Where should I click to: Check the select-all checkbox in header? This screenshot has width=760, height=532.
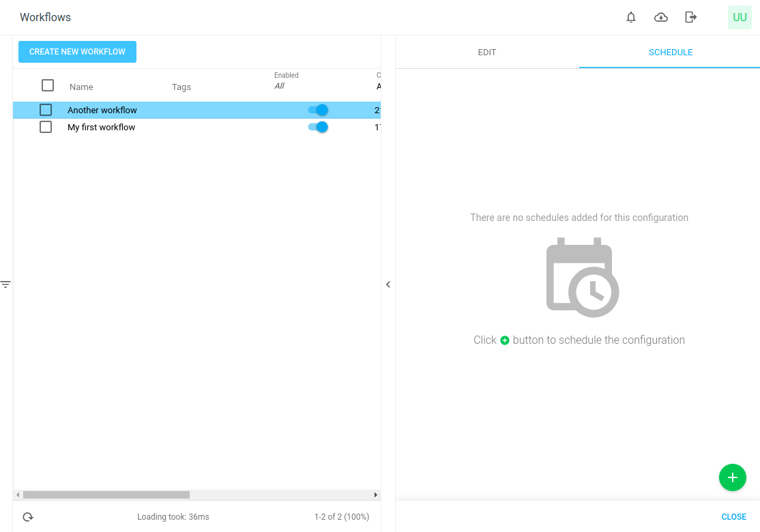[47, 85]
